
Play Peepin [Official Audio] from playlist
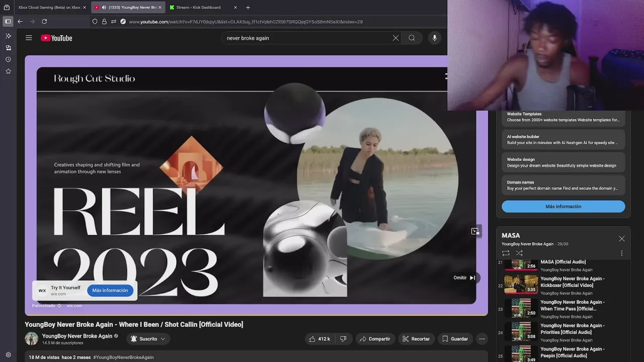[x=563, y=354]
